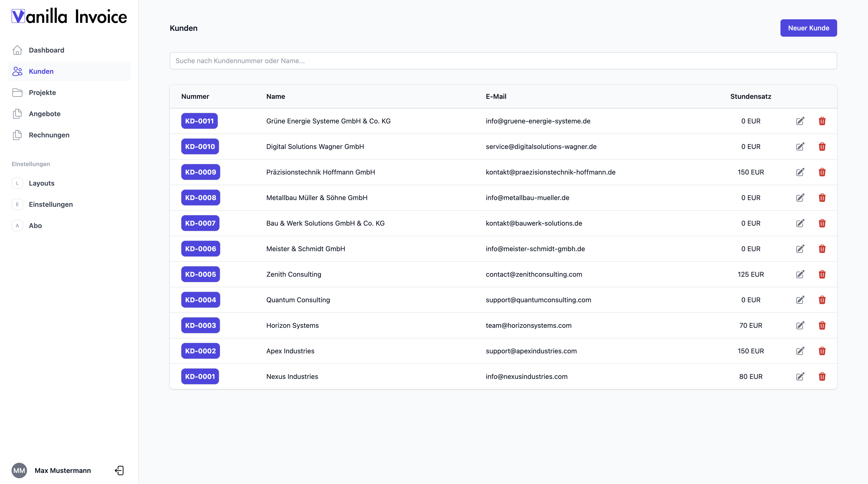Image resolution: width=868 pixels, height=484 pixels.
Task: Edit Apex Industries with pencil icon
Action: [x=800, y=351]
